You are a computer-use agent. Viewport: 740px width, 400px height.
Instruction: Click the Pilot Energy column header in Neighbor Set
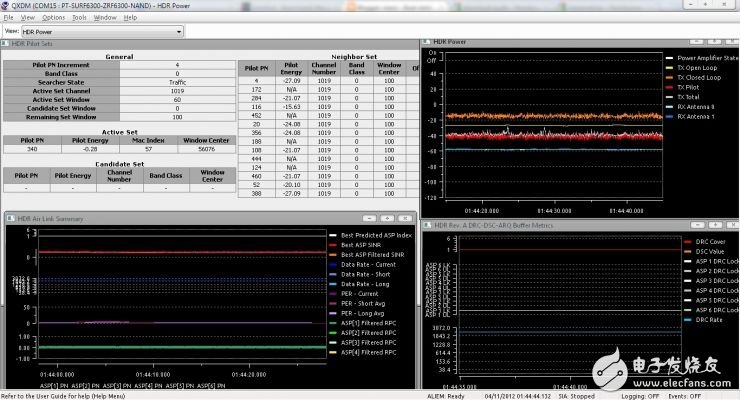point(289,67)
